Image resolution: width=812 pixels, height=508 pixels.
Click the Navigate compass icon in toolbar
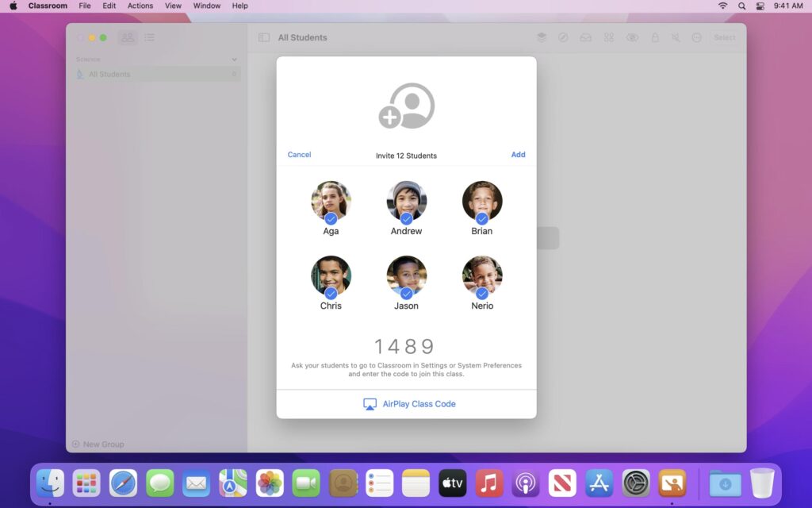pyautogui.click(x=563, y=37)
